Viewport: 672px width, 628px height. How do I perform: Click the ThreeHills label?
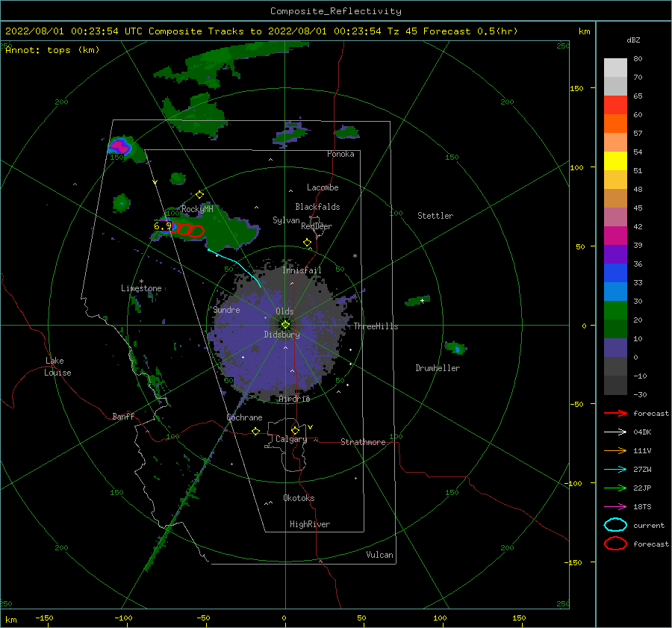376,326
